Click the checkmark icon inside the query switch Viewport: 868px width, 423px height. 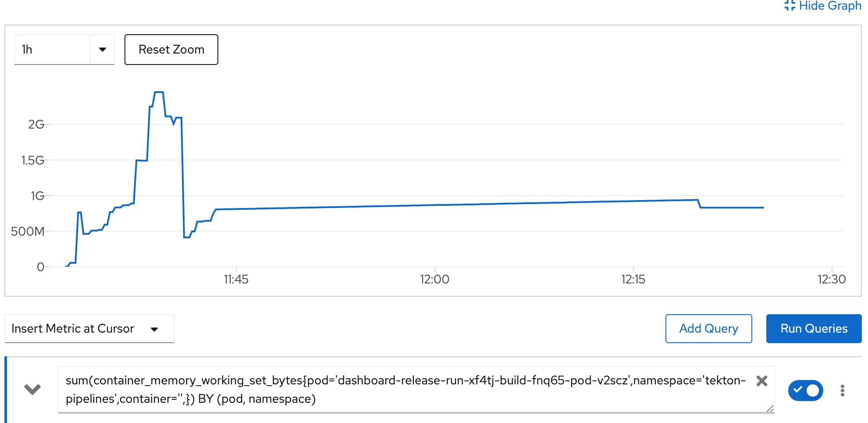(x=799, y=390)
